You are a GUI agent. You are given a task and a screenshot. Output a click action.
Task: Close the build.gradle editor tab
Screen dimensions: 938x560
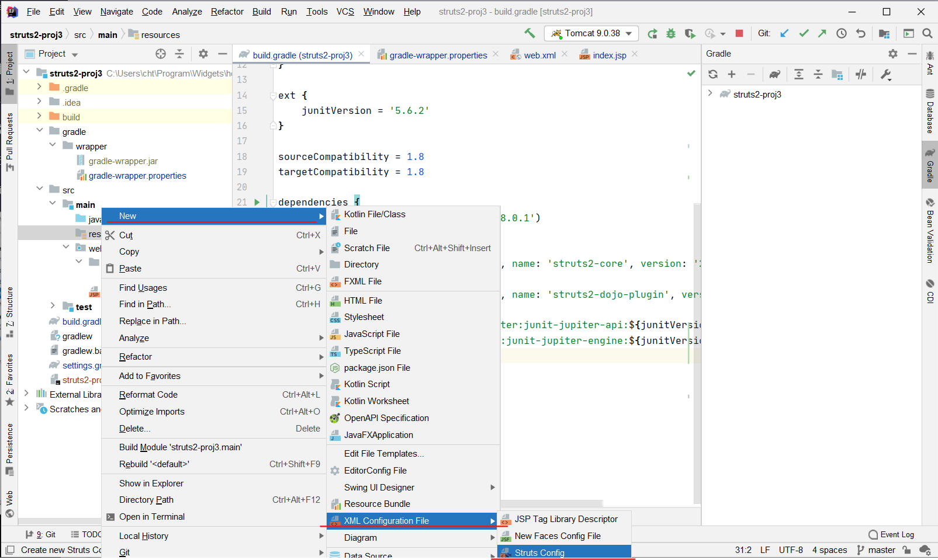361,54
